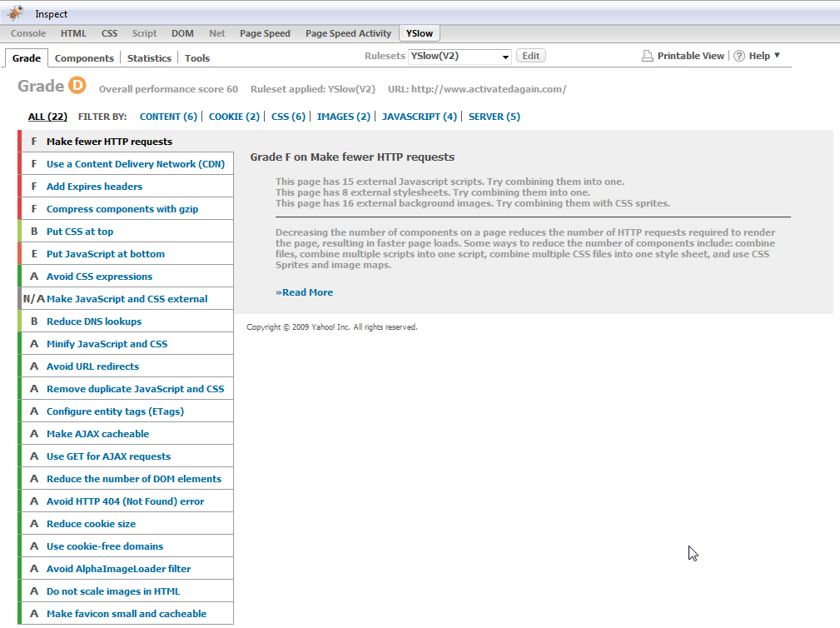This screenshot has width=840, height=628.
Task: Filter rules by SERVER (5)
Action: (494, 117)
